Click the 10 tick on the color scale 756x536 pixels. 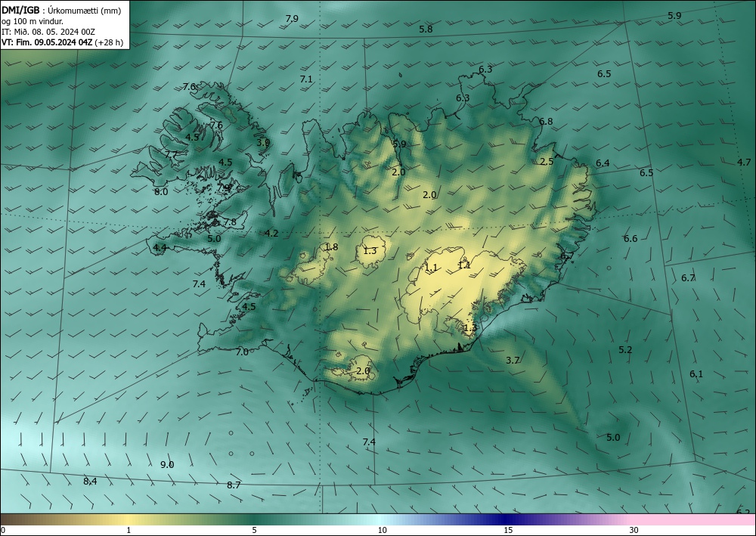(383, 530)
